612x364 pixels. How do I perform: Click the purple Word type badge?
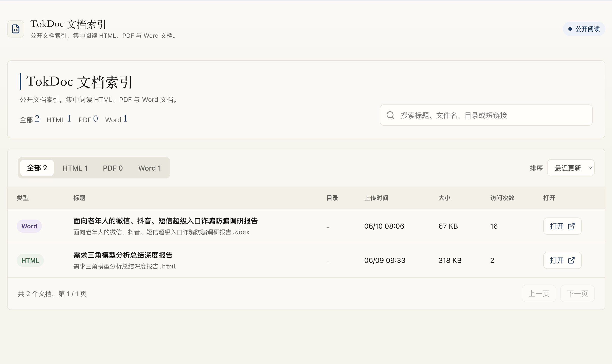point(29,226)
